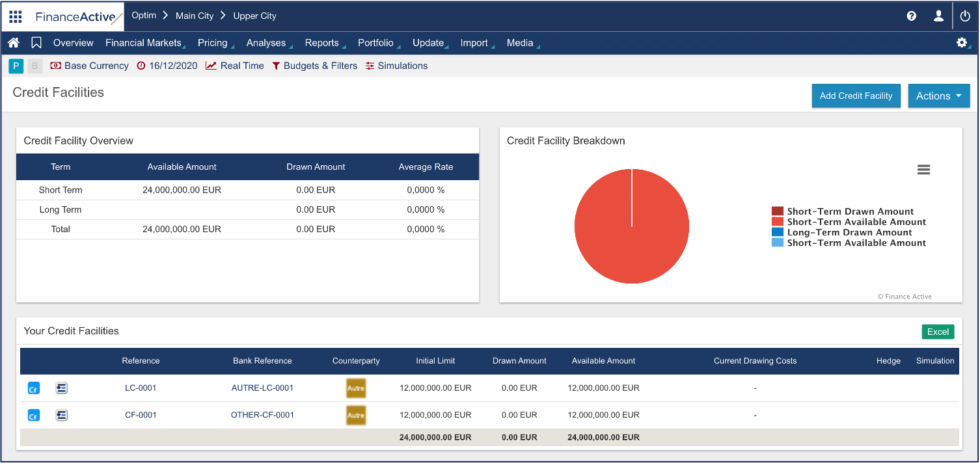Viewport: 980px width, 463px height.
Task: Open the user profile icon
Action: 938,16
